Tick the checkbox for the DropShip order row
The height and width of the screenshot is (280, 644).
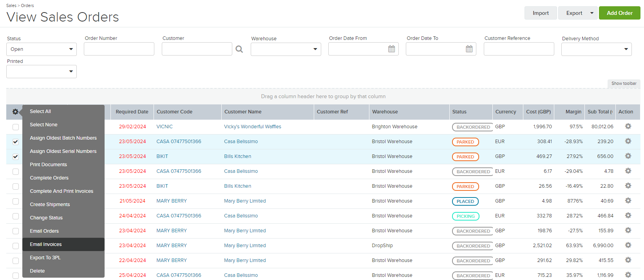pos(16,246)
